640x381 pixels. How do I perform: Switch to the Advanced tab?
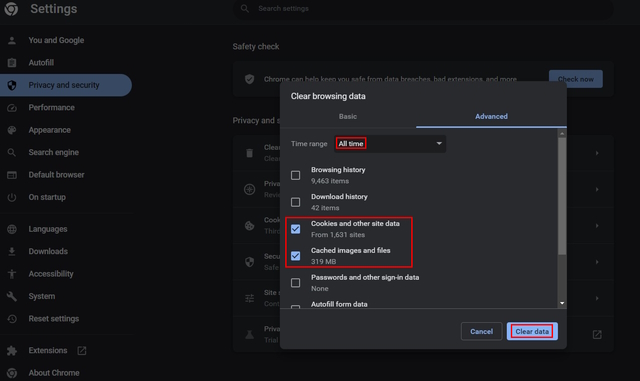(x=491, y=116)
